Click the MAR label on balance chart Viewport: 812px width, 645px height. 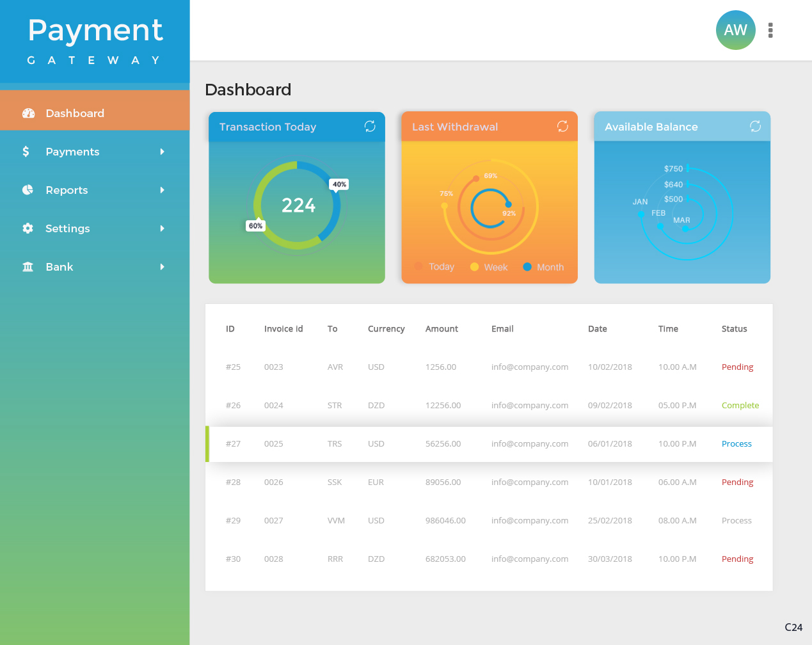(x=681, y=220)
